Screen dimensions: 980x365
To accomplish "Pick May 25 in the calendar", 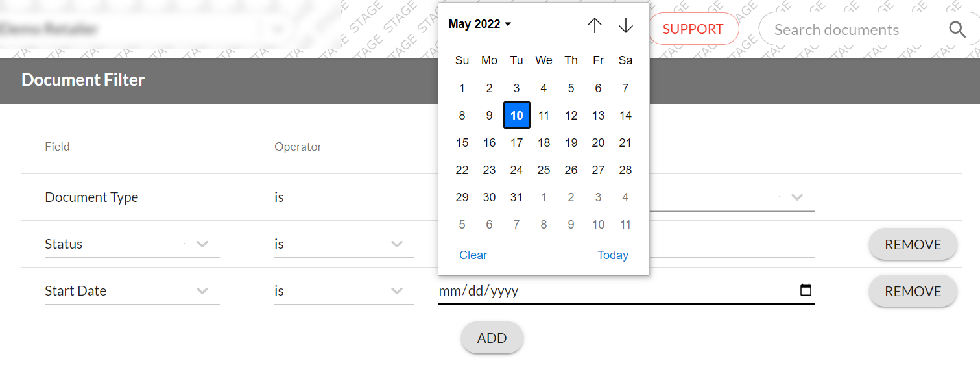I will [544, 170].
